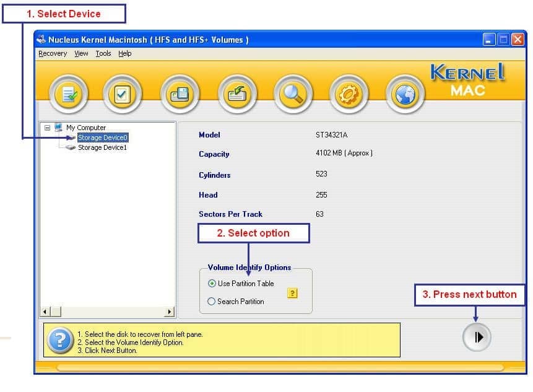Viewport: 533px width, 392px height.
Task: Click the yellow question mark help icon
Action: (x=292, y=293)
